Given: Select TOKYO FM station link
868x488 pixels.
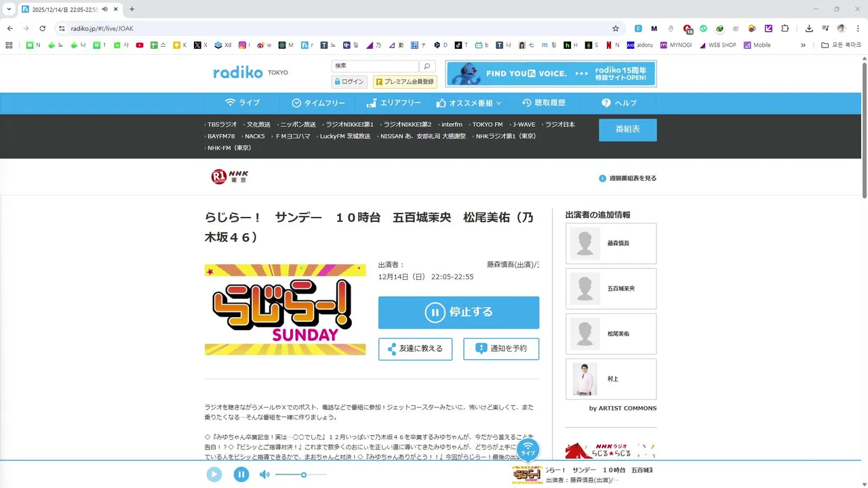Looking at the screenshot, I should click(x=487, y=125).
